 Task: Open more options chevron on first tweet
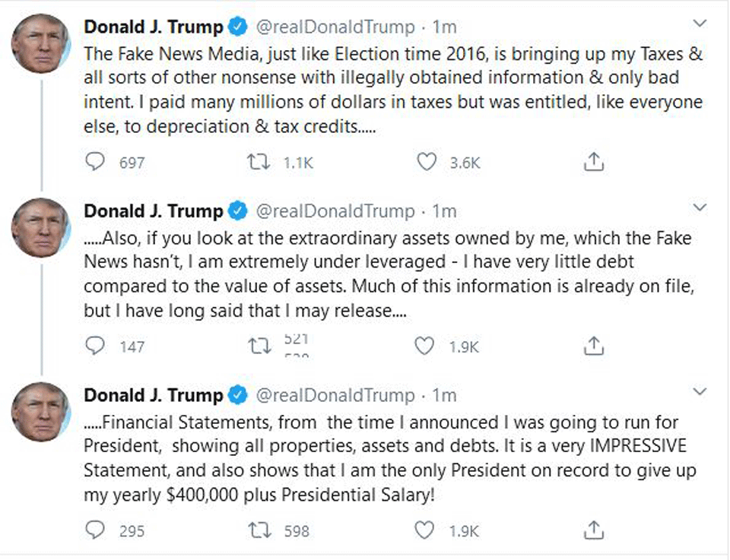pos(700,24)
